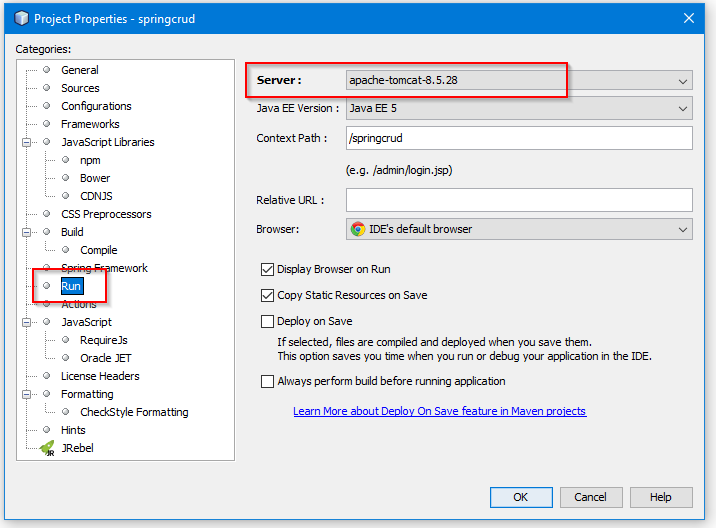Viewport: 716px width, 528px height.
Task: Close the Project Properties dialog
Action: tap(689, 18)
